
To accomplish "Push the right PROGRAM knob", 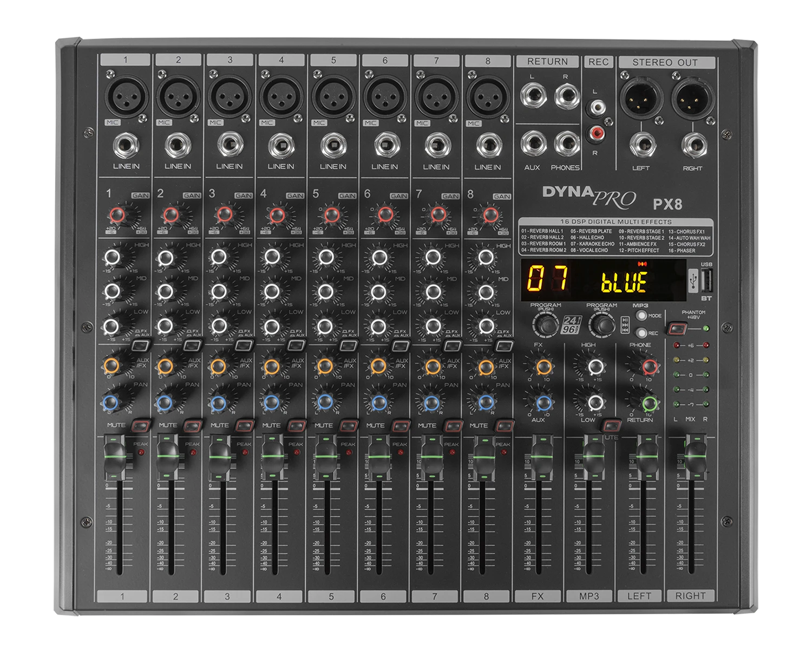I will click(600, 326).
